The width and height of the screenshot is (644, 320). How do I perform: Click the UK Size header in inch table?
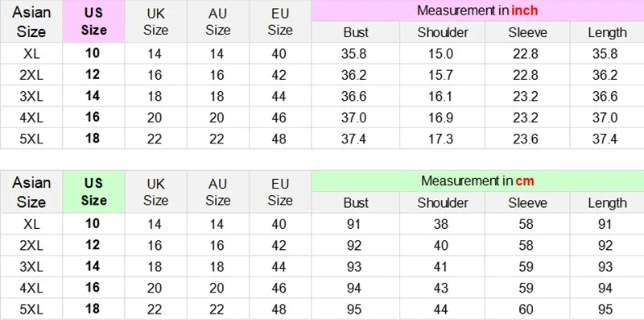tap(155, 22)
